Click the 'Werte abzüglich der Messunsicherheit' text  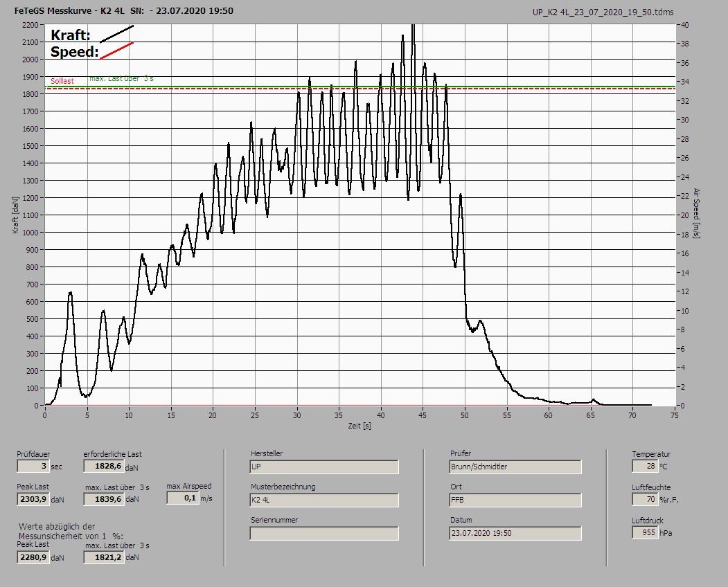click(71, 531)
